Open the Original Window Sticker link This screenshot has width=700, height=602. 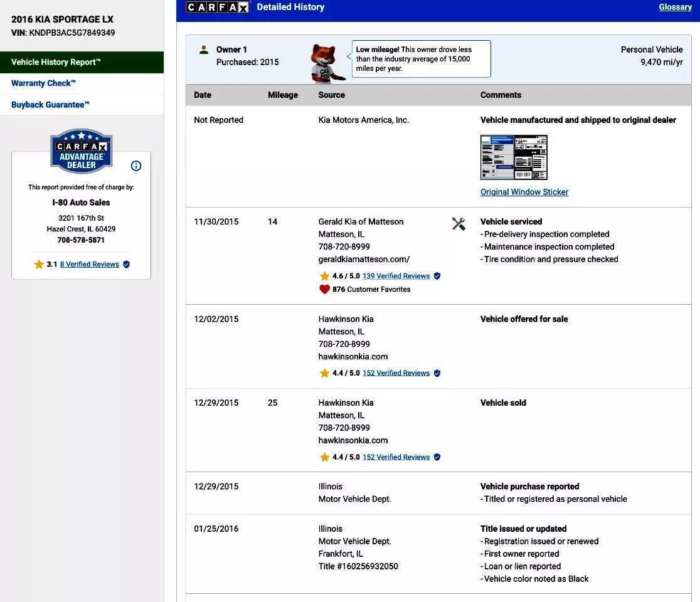pos(524,192)
